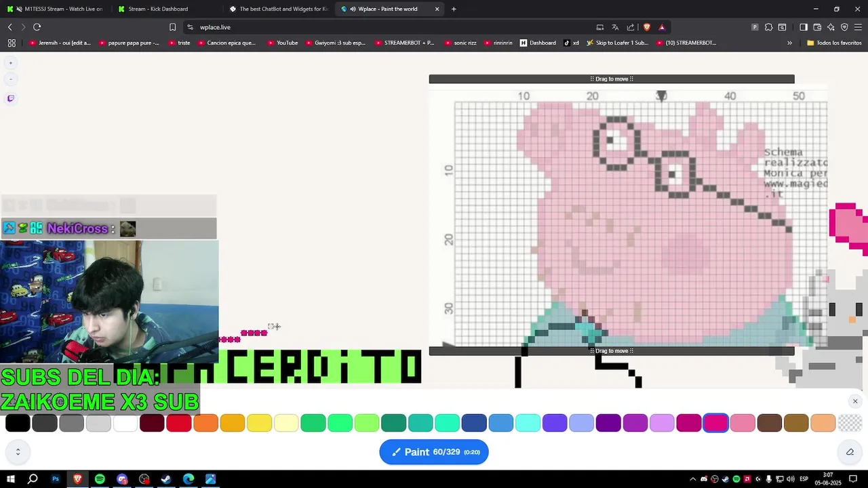Open the extensions puzzle icon
The height and width of the screenshot is (488, 868).
(768, 27)
